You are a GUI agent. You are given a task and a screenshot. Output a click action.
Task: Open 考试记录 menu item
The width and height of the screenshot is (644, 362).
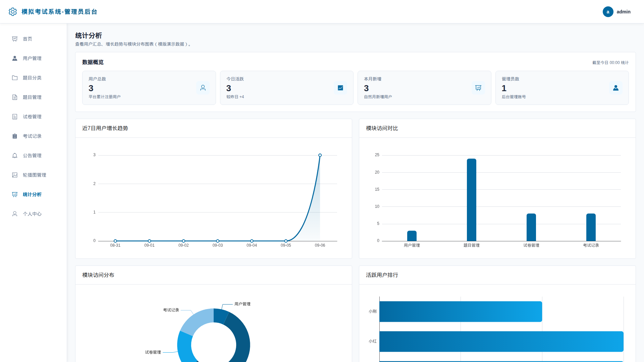tap(34, 136)
